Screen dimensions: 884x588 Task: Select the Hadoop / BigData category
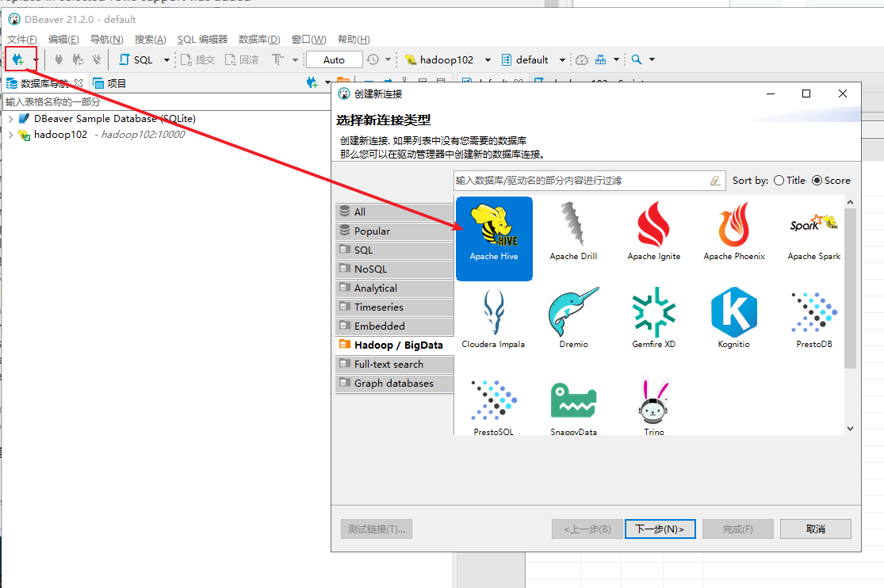pos(394,345)
